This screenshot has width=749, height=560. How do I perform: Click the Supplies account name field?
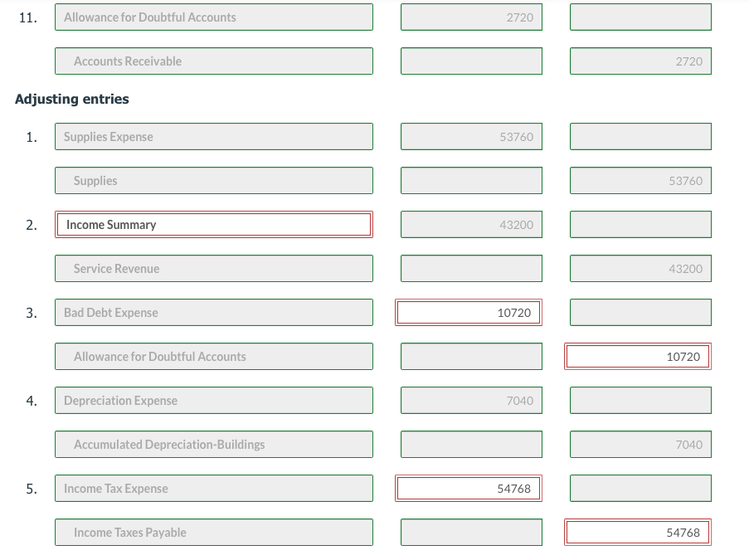214,181
